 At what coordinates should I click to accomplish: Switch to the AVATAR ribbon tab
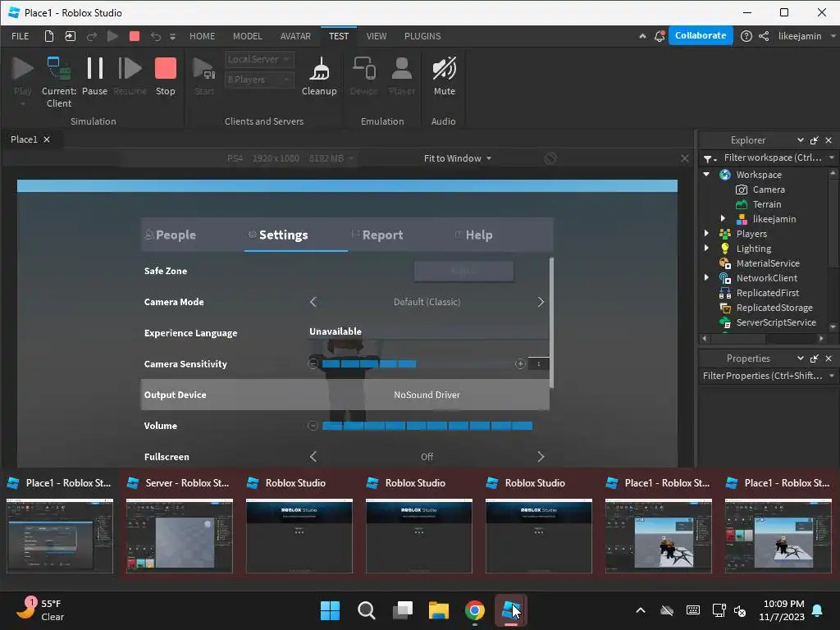[295, 36]
